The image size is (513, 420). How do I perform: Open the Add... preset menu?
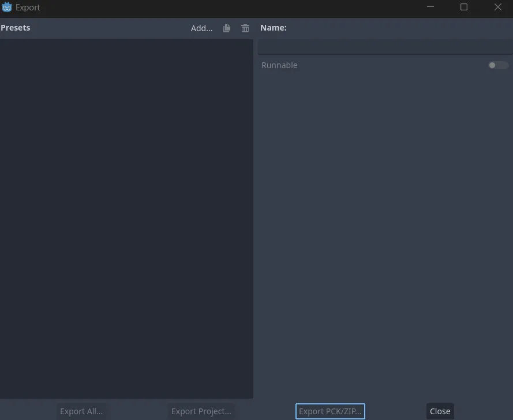[201, 28]
